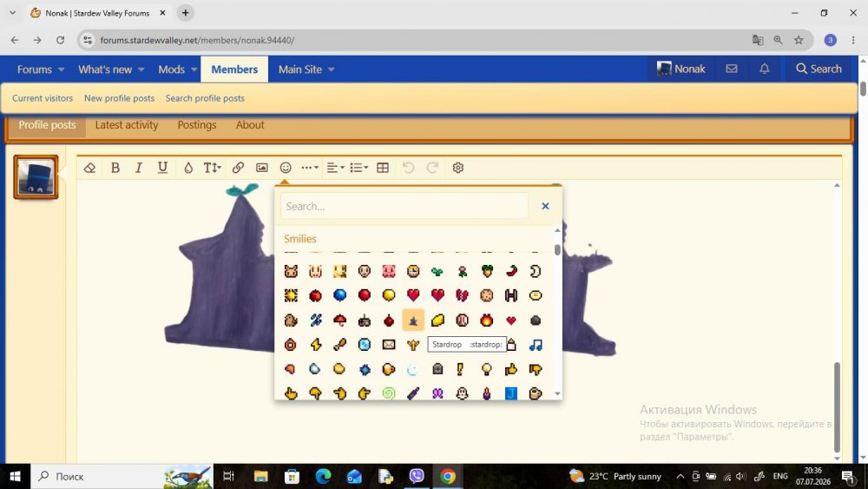Viewport: 868px width, 489px height.
Task: Open the About tab
Action: [250, 125]
